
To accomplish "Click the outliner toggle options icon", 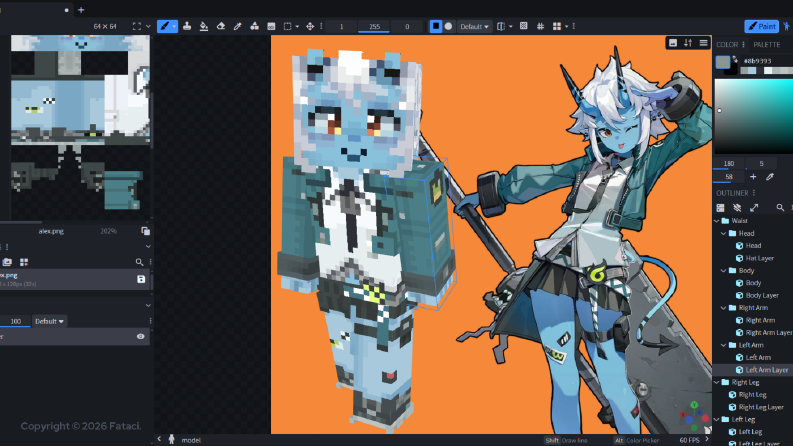I will [x=721, y=208].
